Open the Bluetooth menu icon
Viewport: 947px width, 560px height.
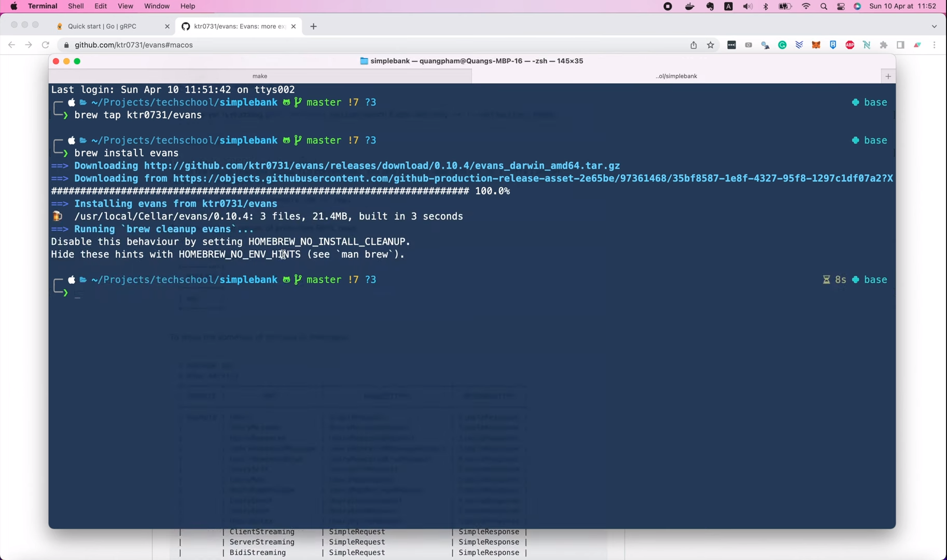[765, 6]
